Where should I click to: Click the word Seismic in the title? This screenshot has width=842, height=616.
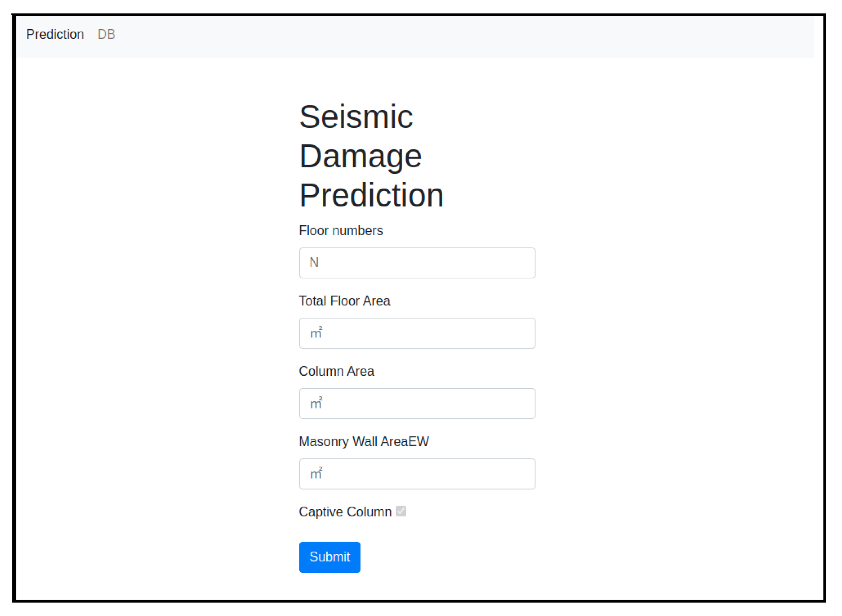point(356,117)
